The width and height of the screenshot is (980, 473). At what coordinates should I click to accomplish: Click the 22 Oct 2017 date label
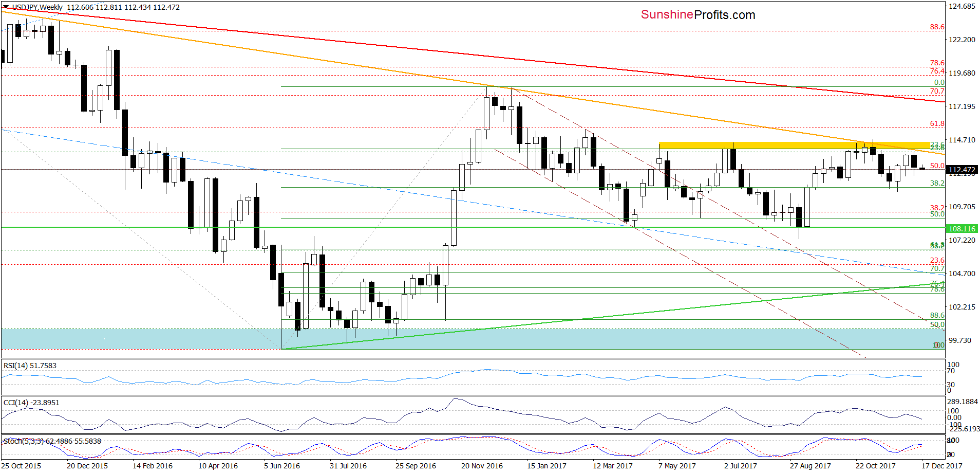pyautogui.click(x=875, y=466)
